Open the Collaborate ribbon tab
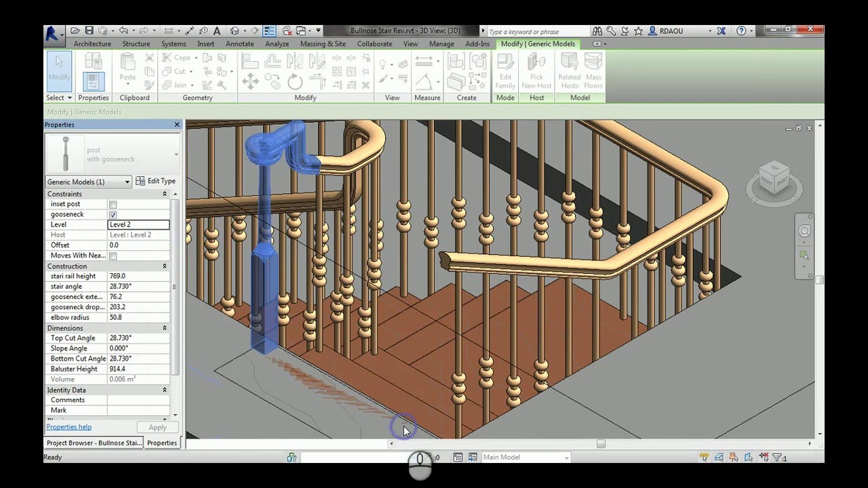 coord(374,44)
